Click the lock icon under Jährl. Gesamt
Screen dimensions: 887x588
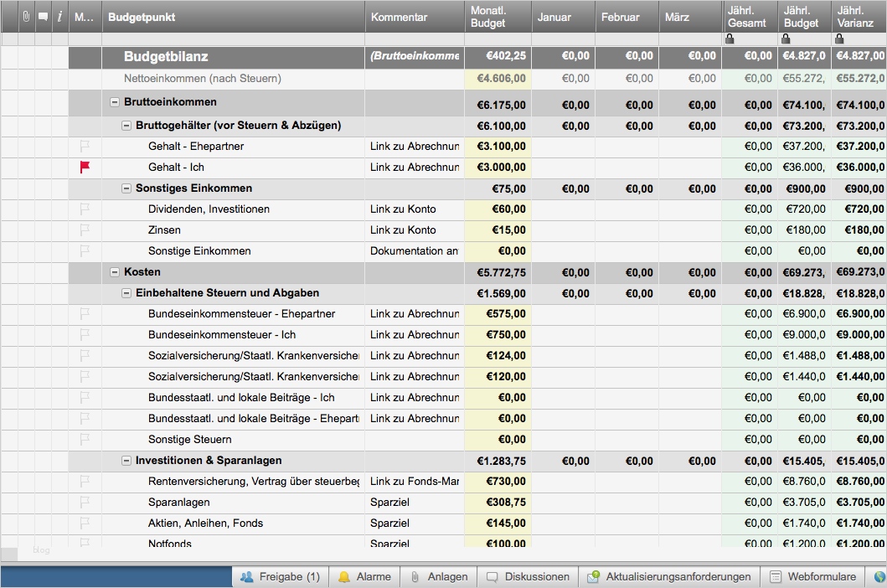(730, 39)
